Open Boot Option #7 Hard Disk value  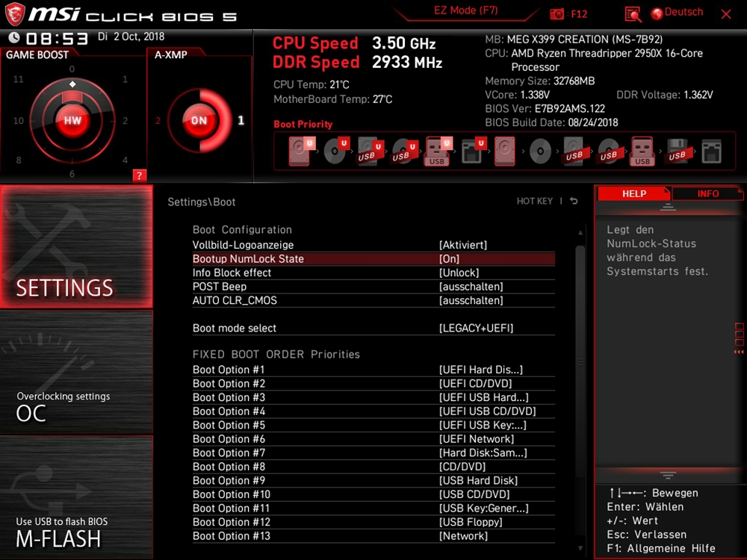[x=483, y=452]
